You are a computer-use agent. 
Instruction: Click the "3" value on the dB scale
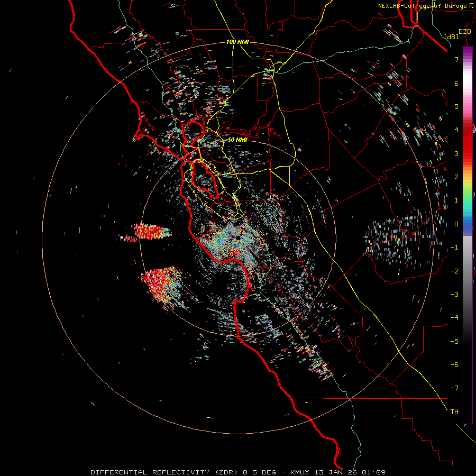point(456,153)
